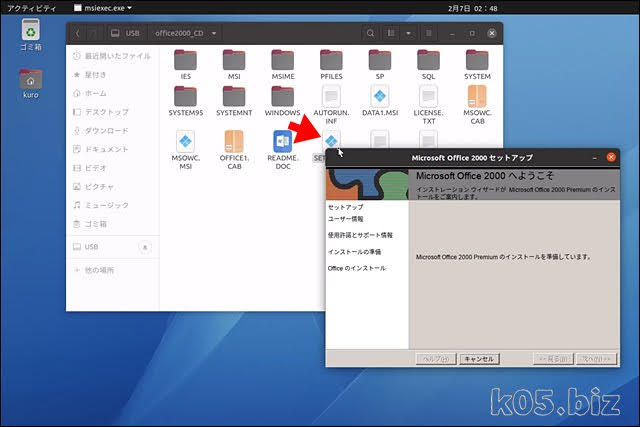This screenshot has height=427, width=640.
Task: Select the LICENSE.TXT file
Action: [x=428, y=105]
